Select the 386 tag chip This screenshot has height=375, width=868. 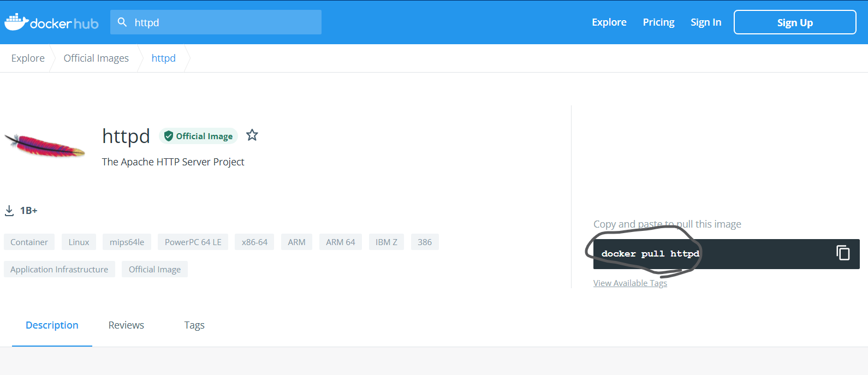tap(425, 242)
